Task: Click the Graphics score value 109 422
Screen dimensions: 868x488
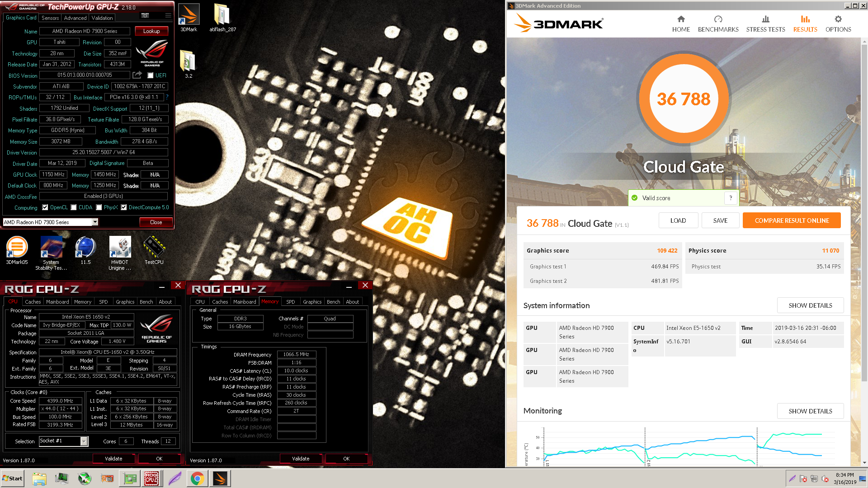Action: pyautogui.click(x=667, y=250)
